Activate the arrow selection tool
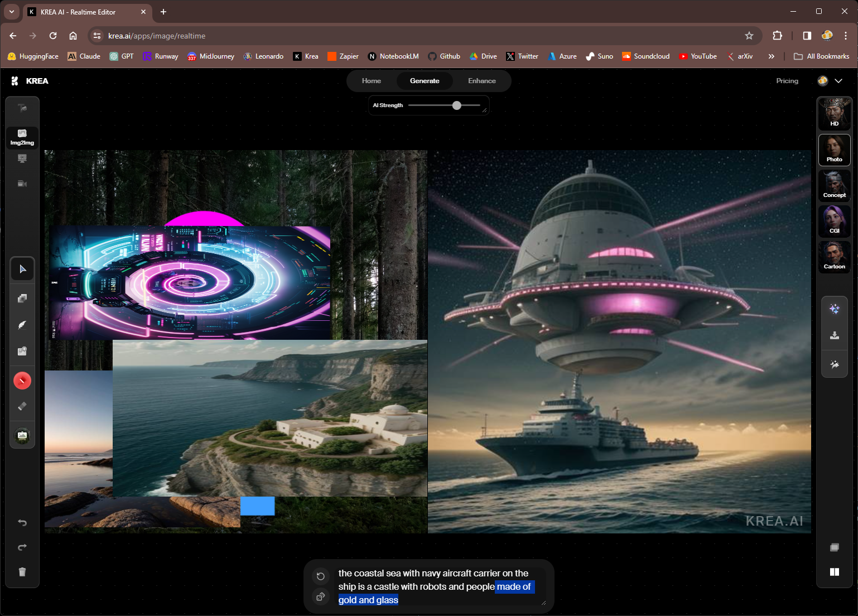Viewport: 858px width, 616px height. pos(22,269)
